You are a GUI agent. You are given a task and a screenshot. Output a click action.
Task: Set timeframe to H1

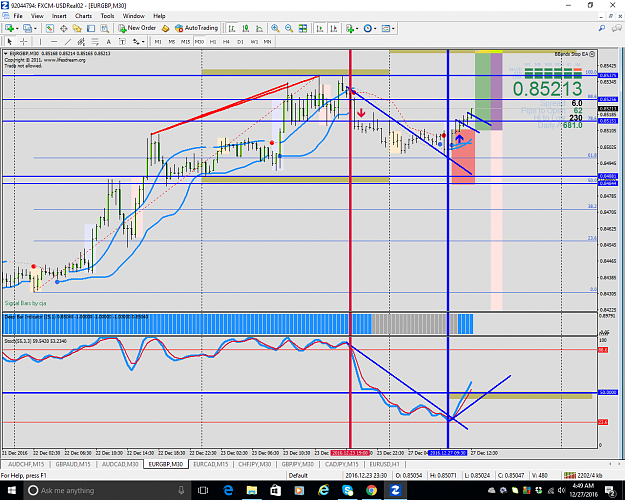213,41
